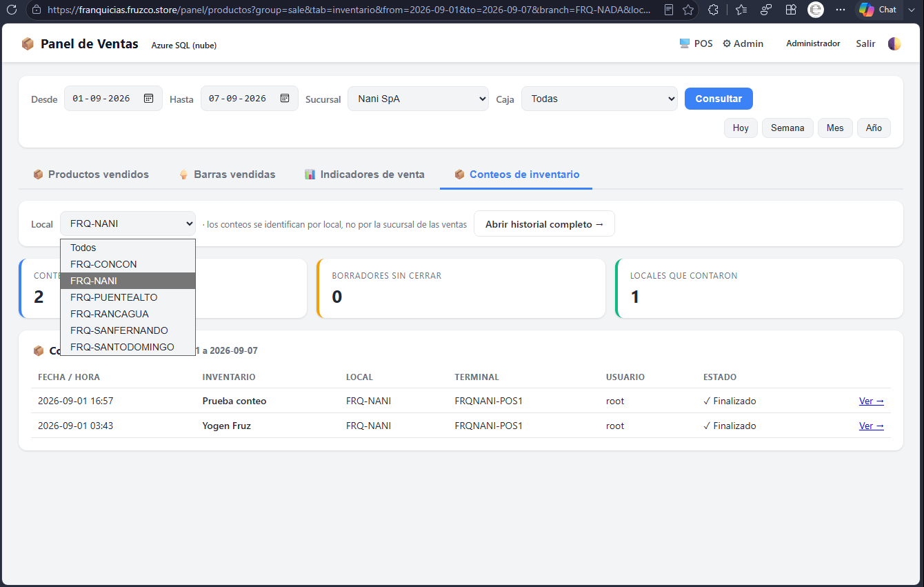The image size is (924, 587).
Task: Open the Sucursal dropdown showing Nani SpA
Action: (x=418, y=99)
